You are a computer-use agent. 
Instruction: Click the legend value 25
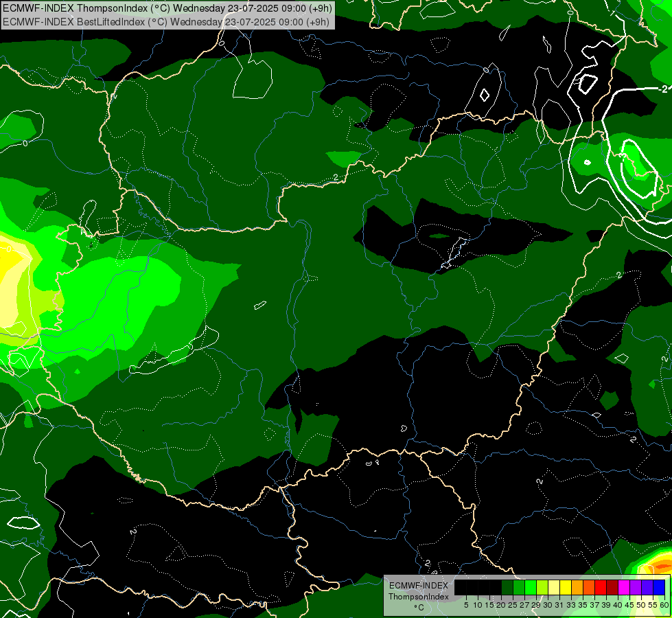pos(513,605)
